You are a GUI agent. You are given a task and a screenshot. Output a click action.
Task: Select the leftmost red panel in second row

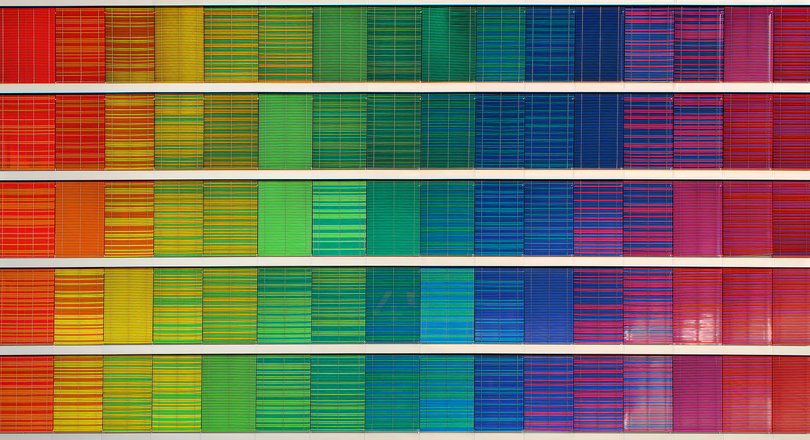(x=27, y=132)
